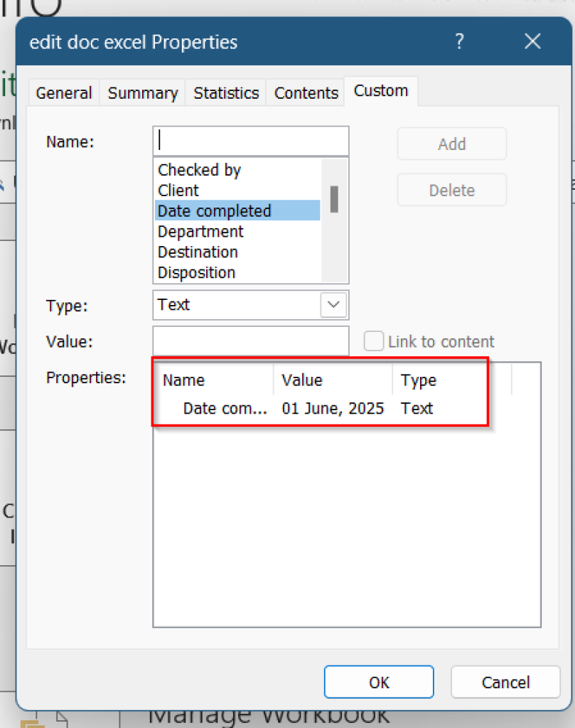
Task: Select 'Checked by' in the name list
Action: [x=199, y=170]
